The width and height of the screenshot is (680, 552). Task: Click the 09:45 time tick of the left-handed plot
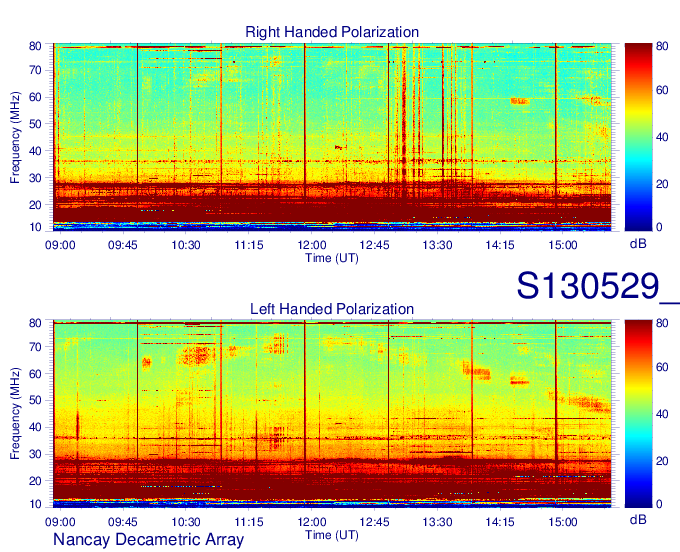click(123, 522)
